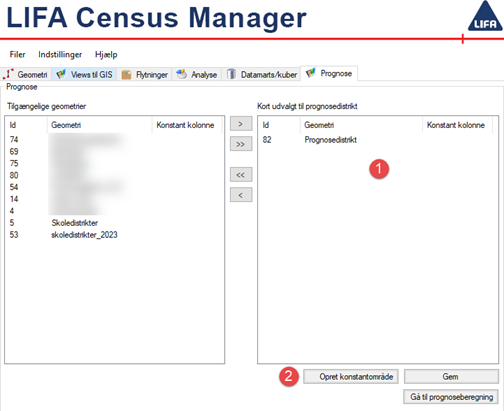Image resolution: width=504 pixels, height=411 pixels.
Task: Click the Gem button
Action: [x=451, y=377]
